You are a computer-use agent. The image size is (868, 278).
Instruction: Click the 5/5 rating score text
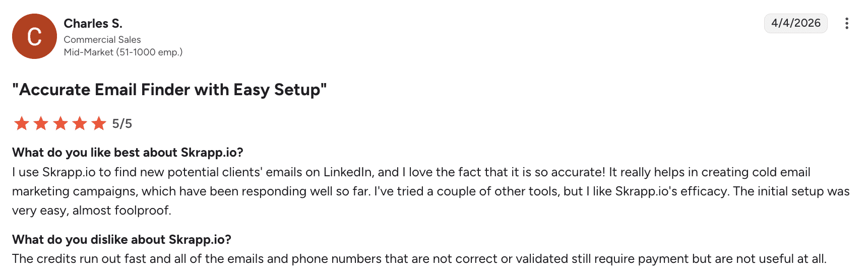[x=122, y=124]
